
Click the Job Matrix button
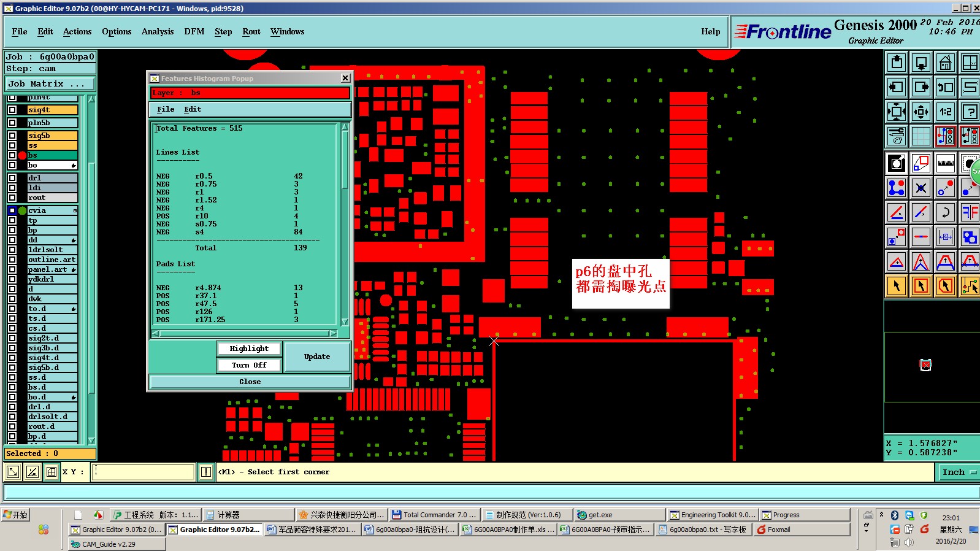[x=50, y=83]
